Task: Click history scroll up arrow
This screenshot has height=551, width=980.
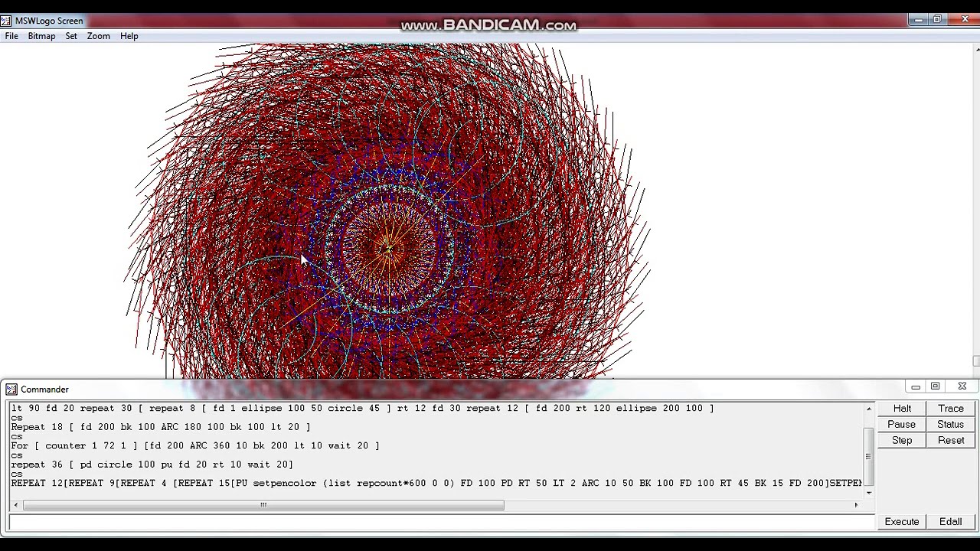Action: (868, 409)
